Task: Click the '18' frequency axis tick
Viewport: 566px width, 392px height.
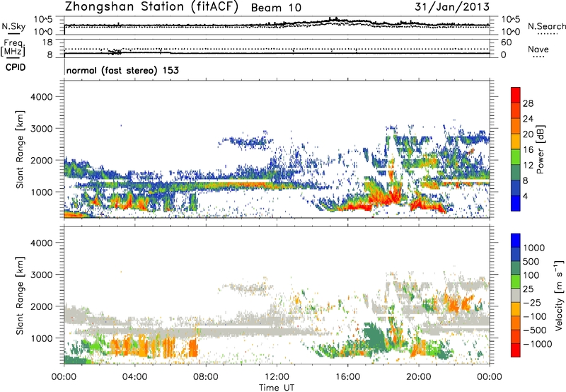Action: tap(47, 42)
